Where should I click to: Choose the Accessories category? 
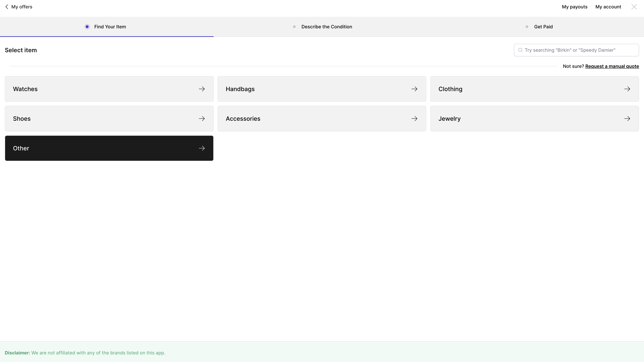point(322,119)
